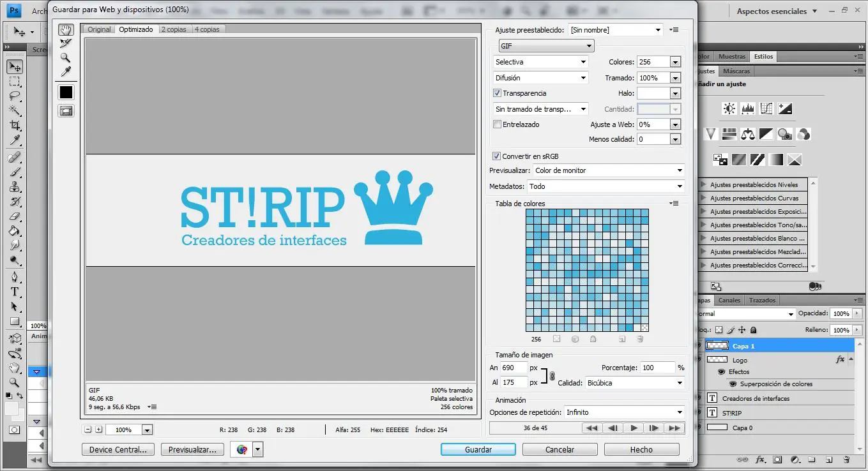868x471 pixels.
Task: Open the Metadatos Todo dropdown
Action: click(606, 186)
